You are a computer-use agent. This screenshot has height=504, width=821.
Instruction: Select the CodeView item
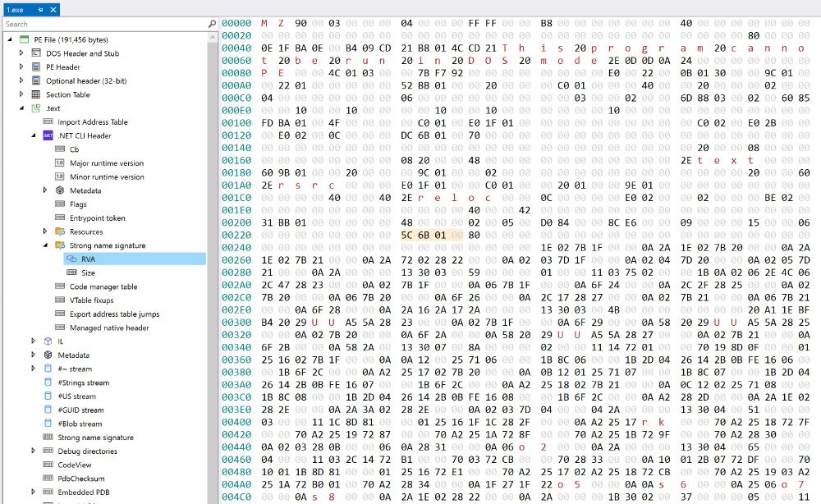(x=75, y=465)
